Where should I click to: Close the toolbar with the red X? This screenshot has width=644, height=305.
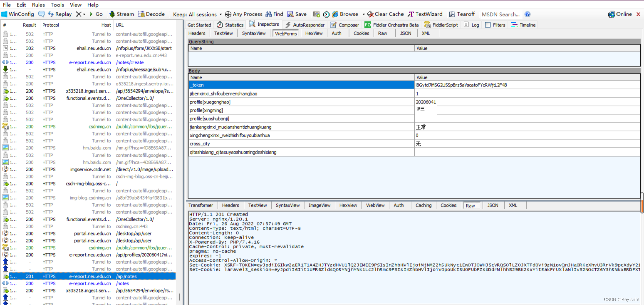[638, 14]
